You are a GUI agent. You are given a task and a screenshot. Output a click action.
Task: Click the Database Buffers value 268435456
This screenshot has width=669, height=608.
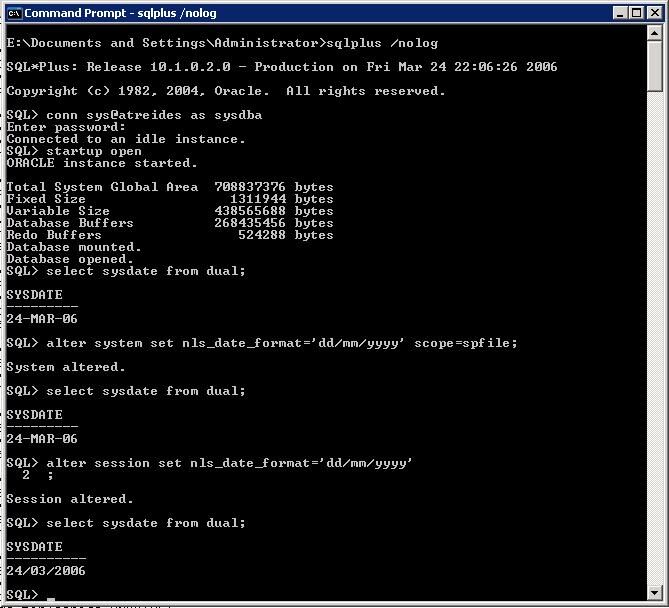(x=250, y=223)
